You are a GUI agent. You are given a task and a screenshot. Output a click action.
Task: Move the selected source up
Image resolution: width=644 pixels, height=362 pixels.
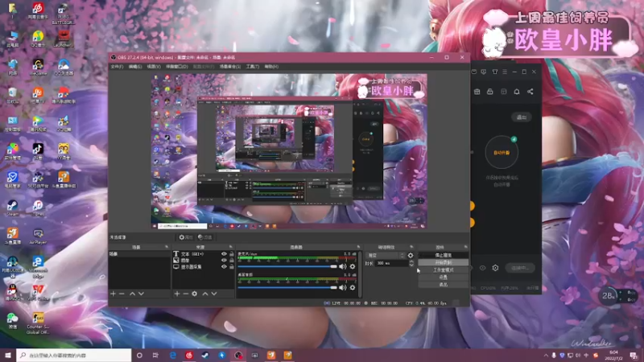(205, 294)
